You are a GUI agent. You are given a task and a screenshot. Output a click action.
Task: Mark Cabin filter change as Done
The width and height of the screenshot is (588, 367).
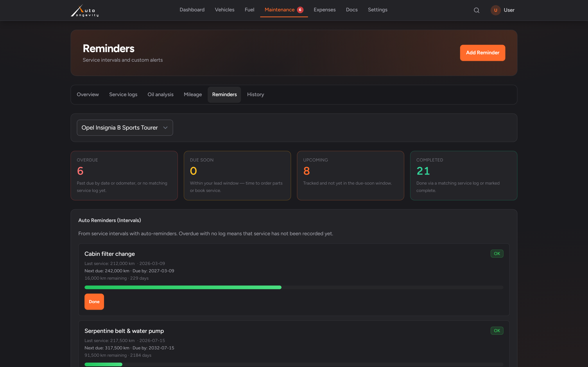click(94, 302)
